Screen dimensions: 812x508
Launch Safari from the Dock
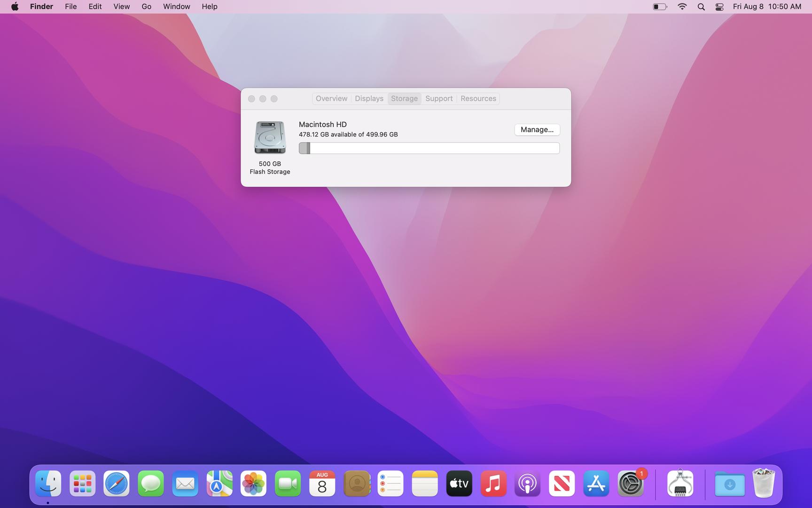[x=117, y=484]
